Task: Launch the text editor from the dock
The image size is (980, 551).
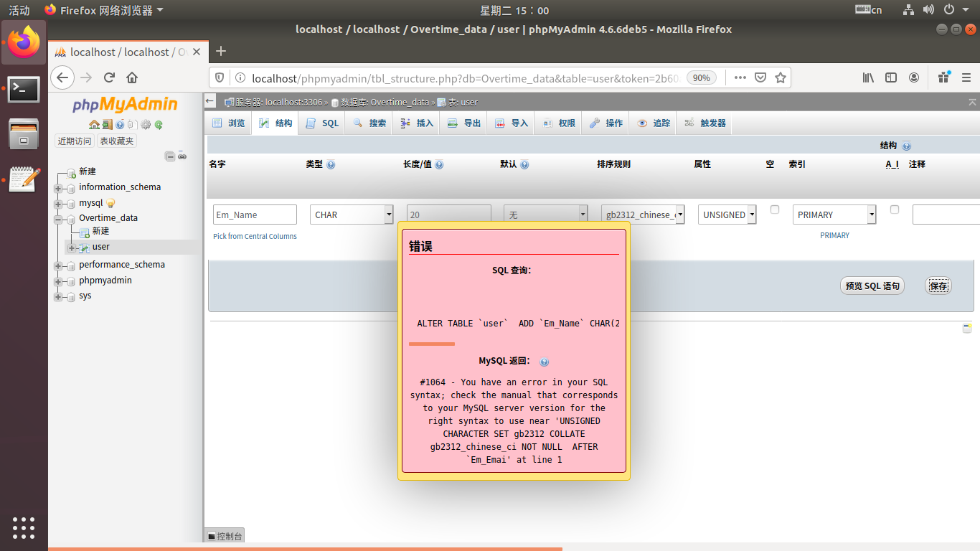Action: pos(24,179)
